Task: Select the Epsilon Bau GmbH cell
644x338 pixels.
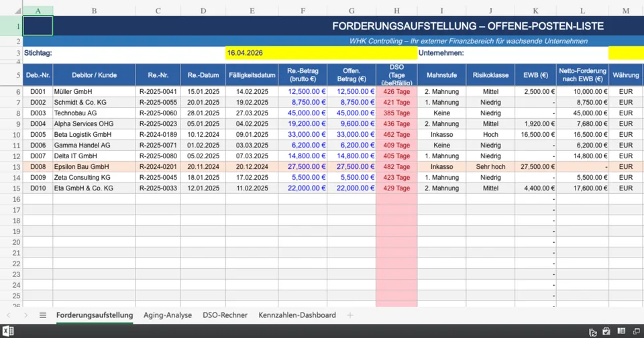Action: click(94, 167)
